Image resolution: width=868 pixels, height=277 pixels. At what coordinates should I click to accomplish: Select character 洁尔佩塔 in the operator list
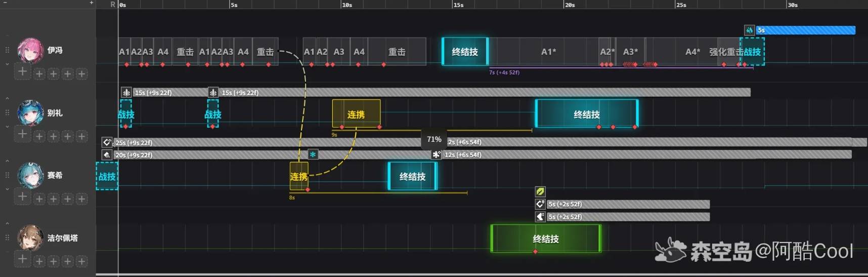tap(62, 238)
